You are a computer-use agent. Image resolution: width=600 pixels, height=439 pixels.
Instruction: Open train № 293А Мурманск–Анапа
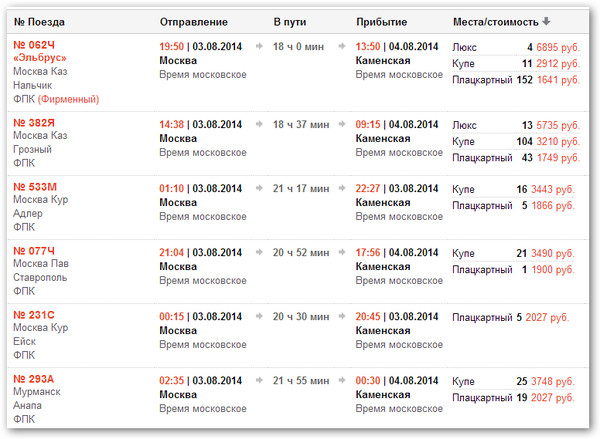[x=35, y=381]
